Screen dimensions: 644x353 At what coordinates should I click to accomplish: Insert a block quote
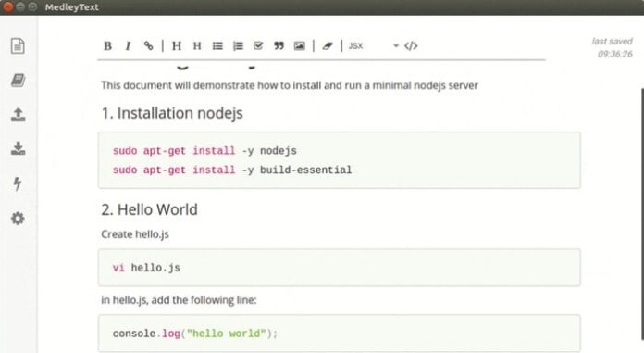point(279,45)
